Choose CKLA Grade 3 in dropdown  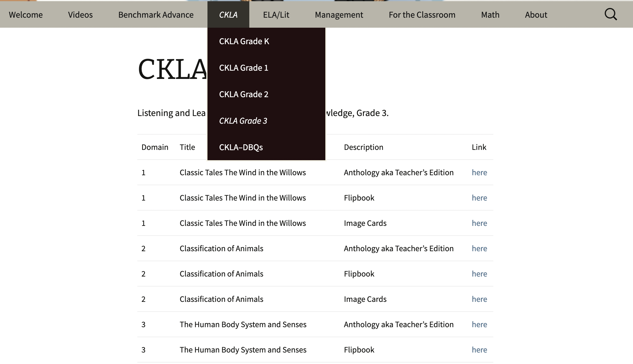(243, 121)
